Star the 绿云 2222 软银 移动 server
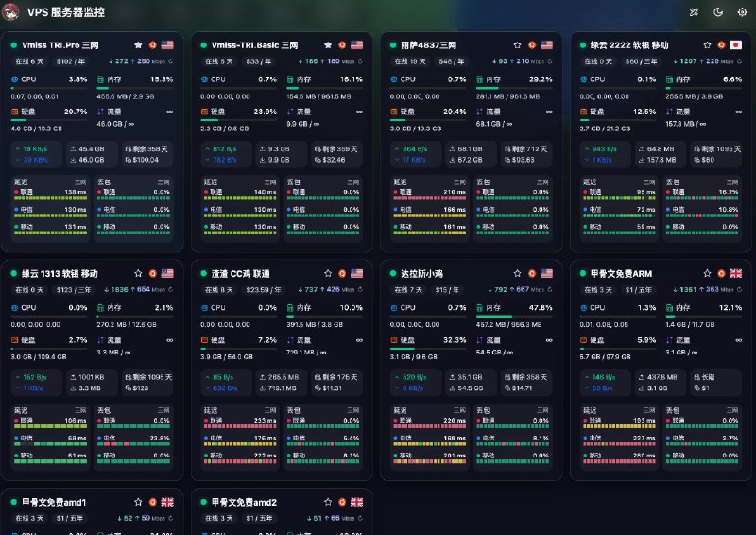The width and height of the screenshot is (756, 535). [x=707, y=44]
